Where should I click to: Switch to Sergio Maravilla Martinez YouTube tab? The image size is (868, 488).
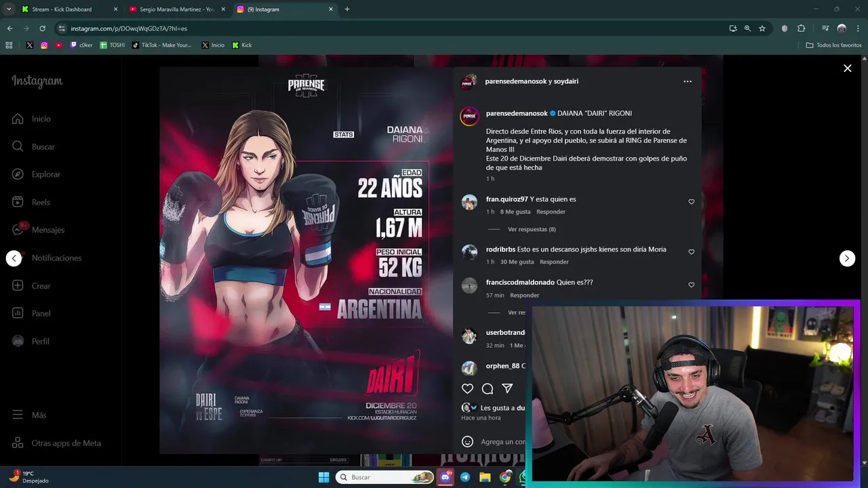click(176, 9)
